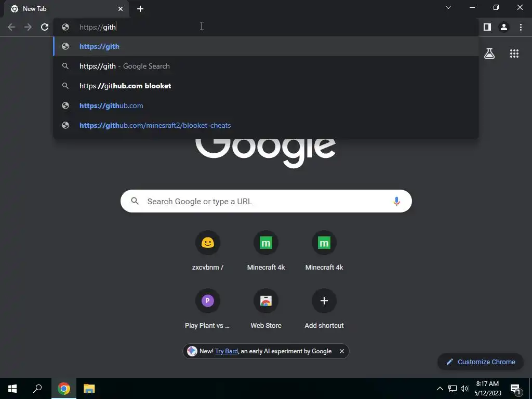Select github.com blooket search suggestion
Image resolution: width=532 pixels, height=399 pixels.
(266, 86)
